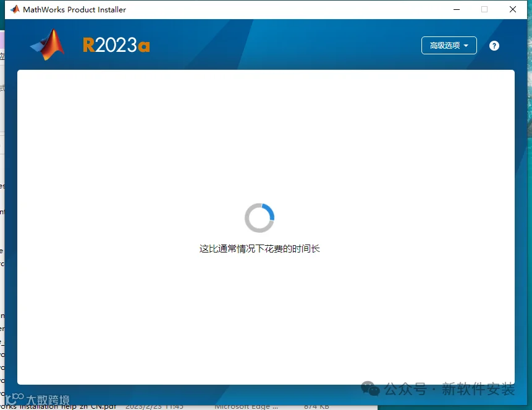Screen dimensions: 532x410
Task: Click the 这比通常情况下花费的时间长 message
Action: [x=260, y=249]
